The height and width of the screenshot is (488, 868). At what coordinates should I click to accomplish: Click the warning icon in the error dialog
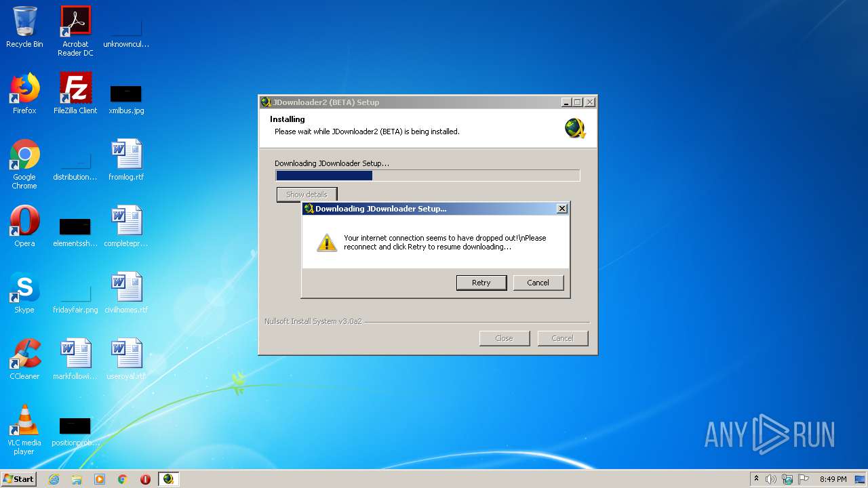(327, 243)
